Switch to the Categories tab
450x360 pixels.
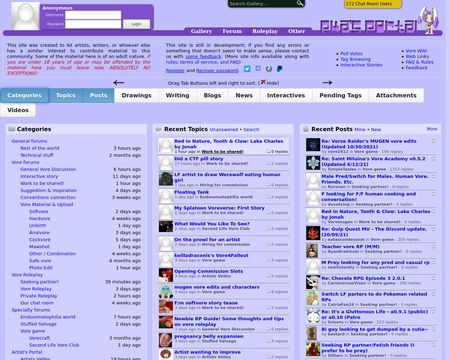(x=24, y=95)
